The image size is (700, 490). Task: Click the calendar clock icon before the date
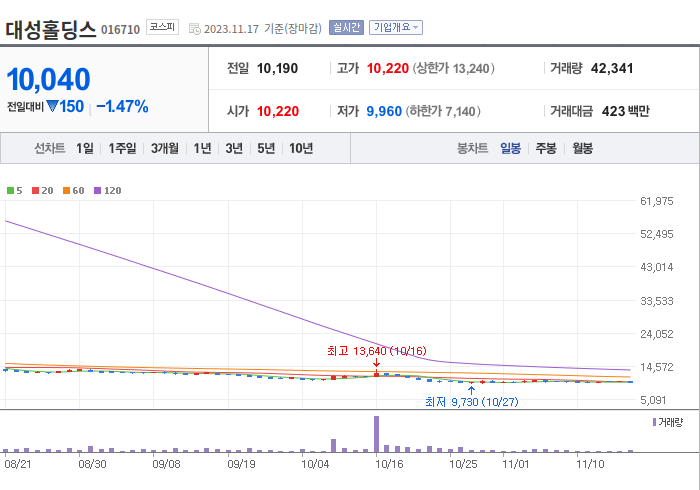click(x=195, y=29)
